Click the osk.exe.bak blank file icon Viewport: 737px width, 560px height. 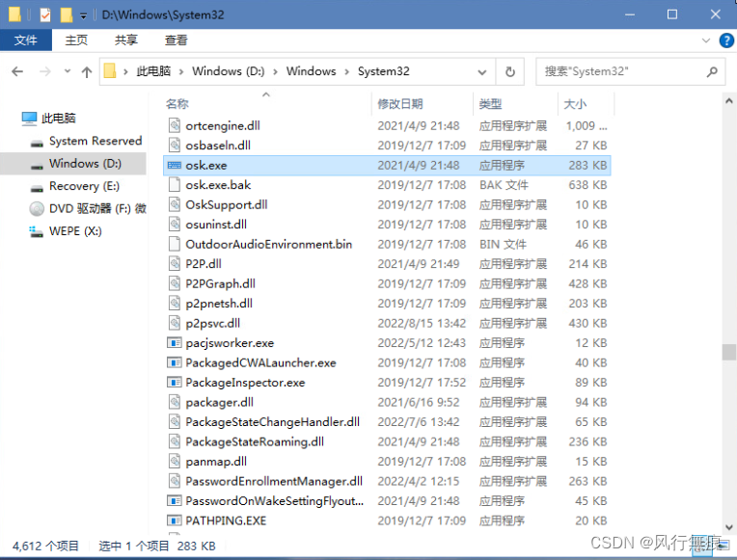point(175,185)
